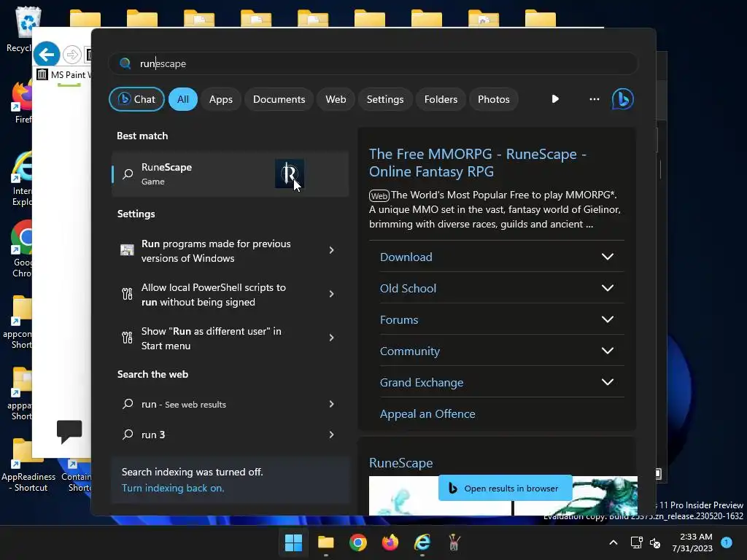Open the pencil cup app on the taskbar

click(x=454, y=542)
